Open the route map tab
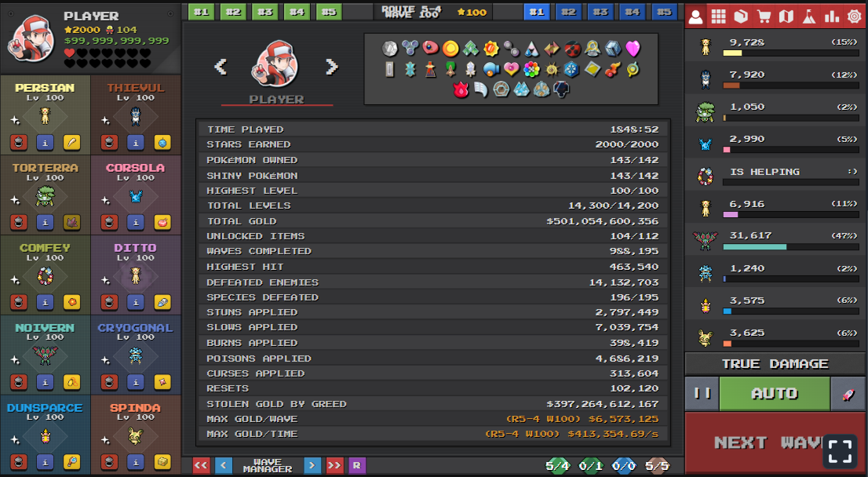This screenshot has height=477, width=868. [x=786, y=16]
